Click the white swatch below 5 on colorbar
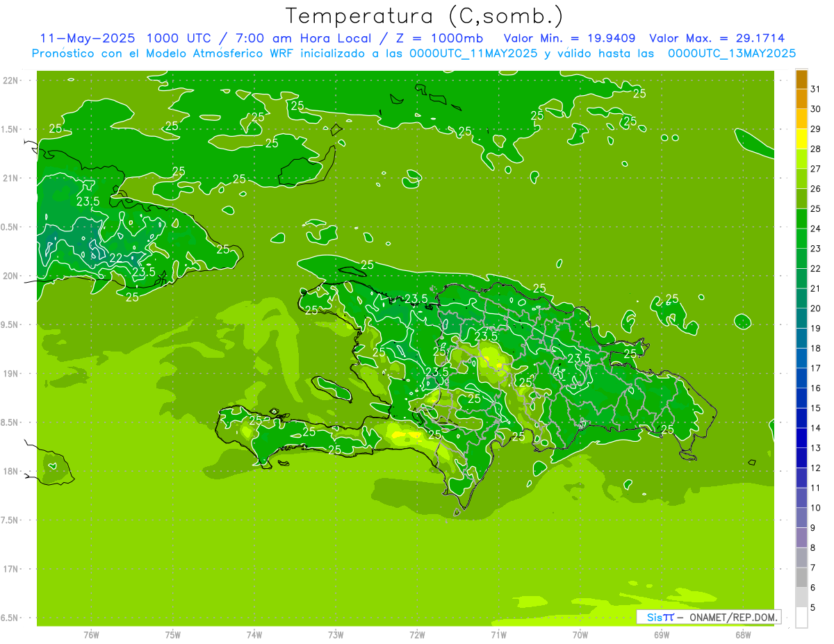Screen dimensions: 834x644 [x=801, y=618]
